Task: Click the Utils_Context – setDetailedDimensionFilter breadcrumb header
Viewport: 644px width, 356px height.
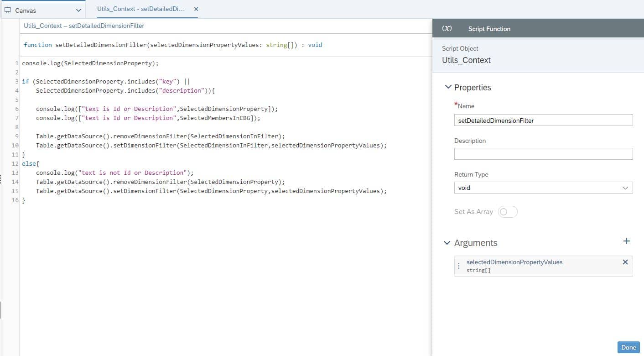Action: pyautogui.click(x=84, y=26)
